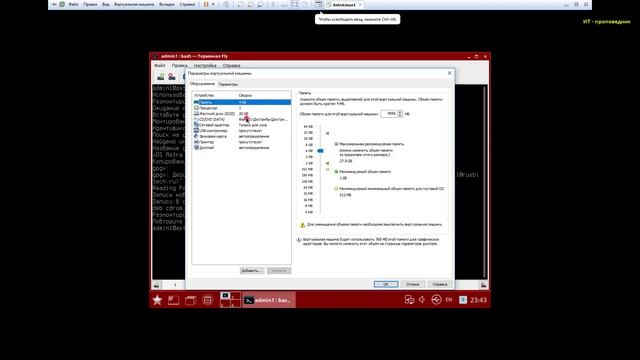Click the Отмена button
The width and height of the screenshot is (640, 360).
click(x=413, y=284)
